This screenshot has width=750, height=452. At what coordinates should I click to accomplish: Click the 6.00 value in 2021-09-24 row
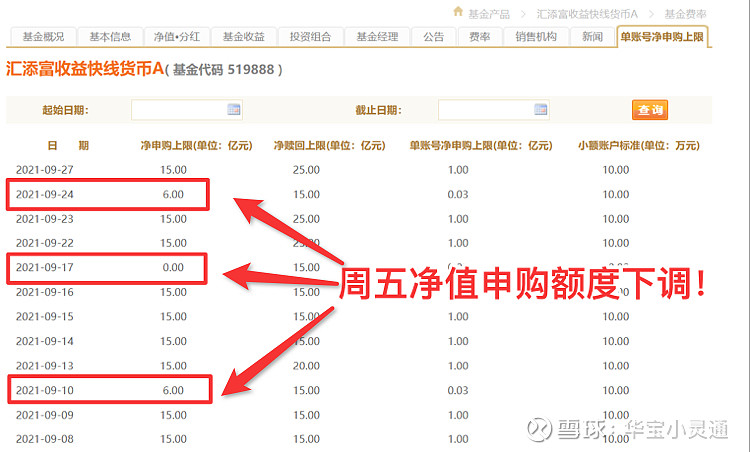173,195
